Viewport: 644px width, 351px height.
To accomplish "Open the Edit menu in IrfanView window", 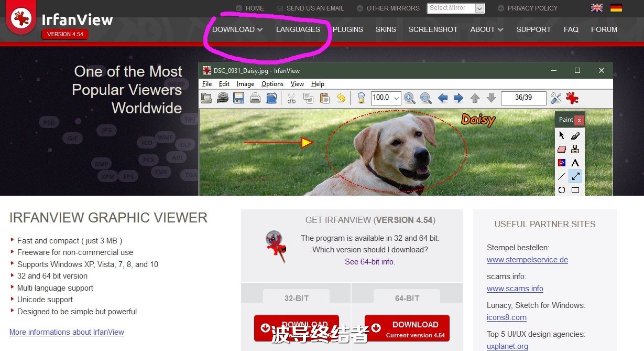I will click(x=224, y=84).
